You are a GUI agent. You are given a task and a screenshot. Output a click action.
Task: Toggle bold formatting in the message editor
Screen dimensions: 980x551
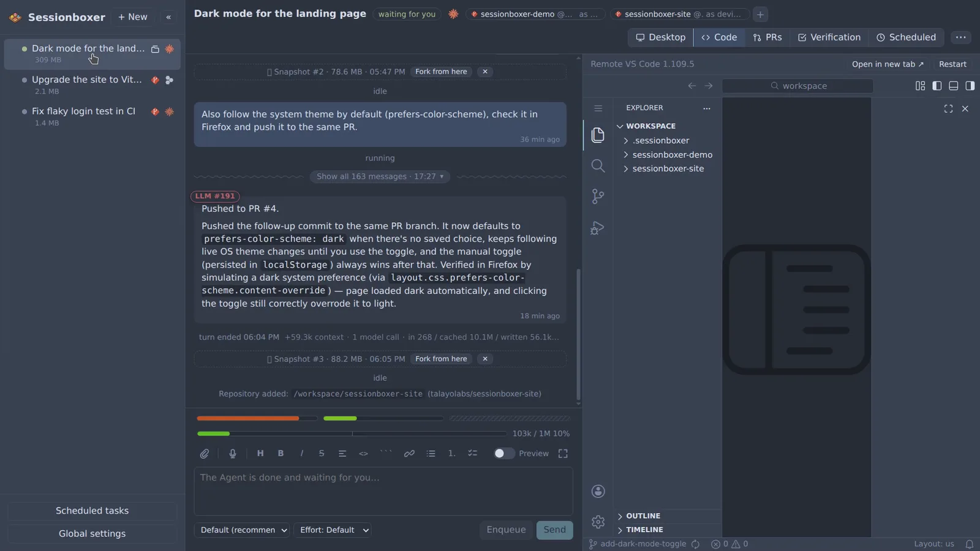(281, 454)
